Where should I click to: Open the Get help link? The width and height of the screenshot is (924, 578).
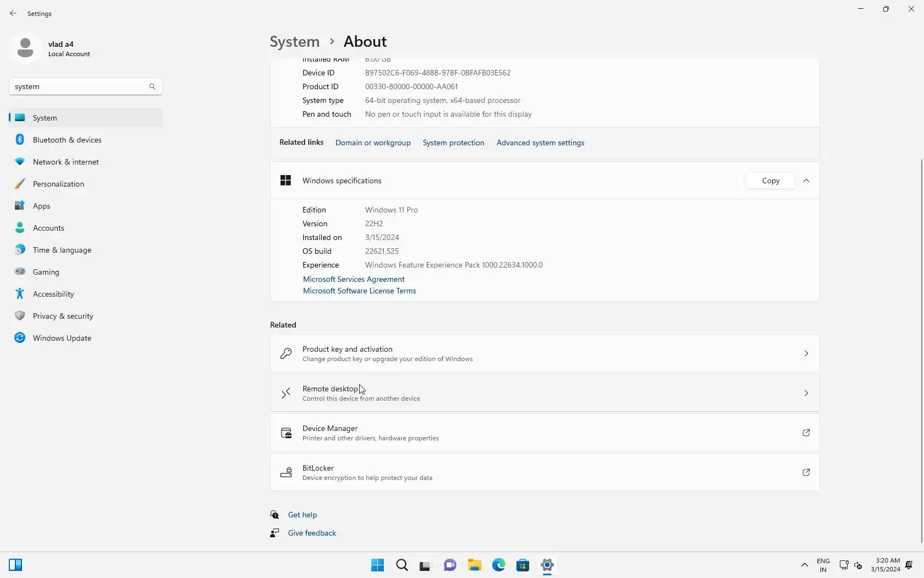(302, 515)
